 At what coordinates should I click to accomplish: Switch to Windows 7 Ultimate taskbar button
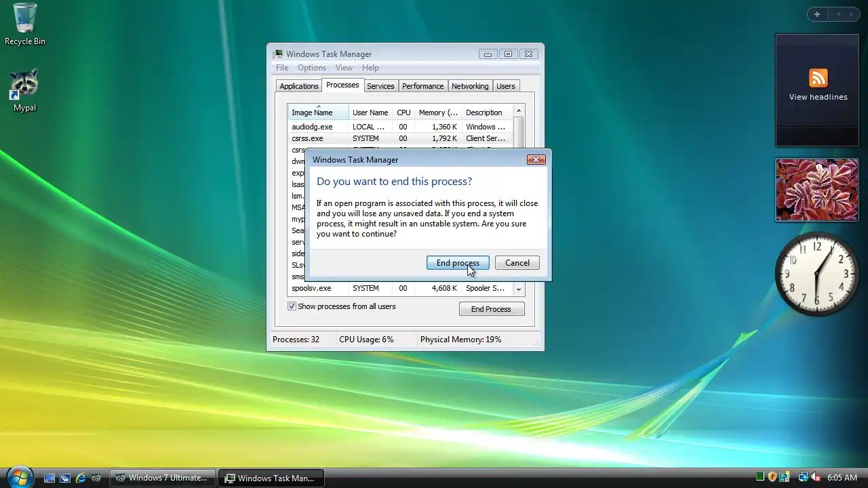[163, 478]
